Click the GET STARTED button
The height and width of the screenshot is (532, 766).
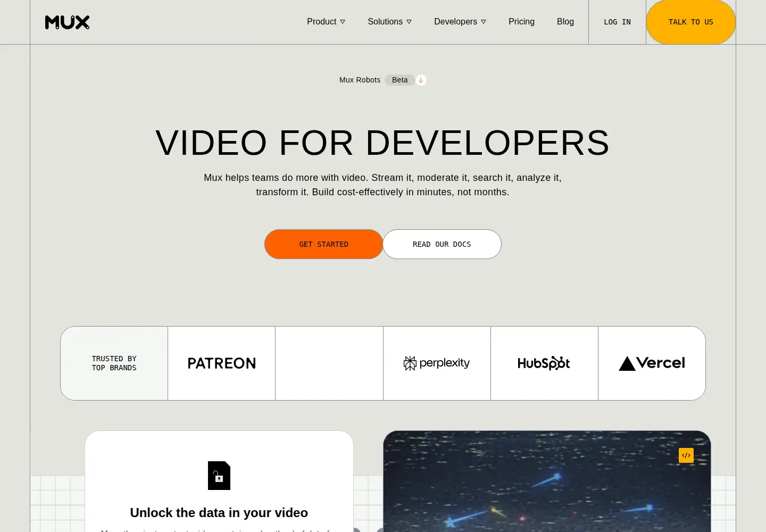coord(324,244)
